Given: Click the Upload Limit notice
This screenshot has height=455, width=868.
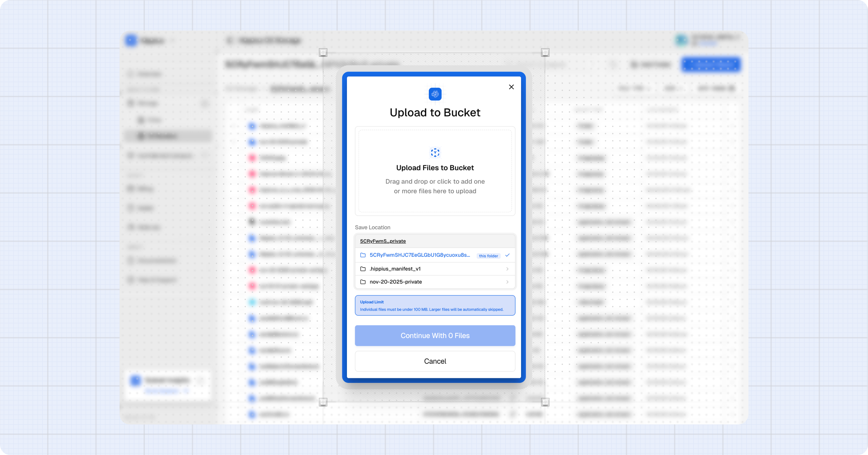Looking at the screenshot, I should pos(435,305).
